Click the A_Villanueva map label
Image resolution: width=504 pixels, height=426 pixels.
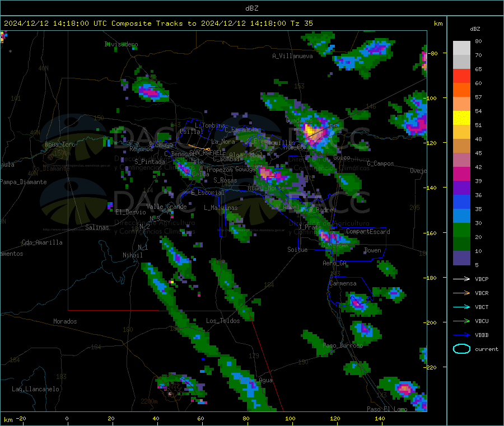292,56
